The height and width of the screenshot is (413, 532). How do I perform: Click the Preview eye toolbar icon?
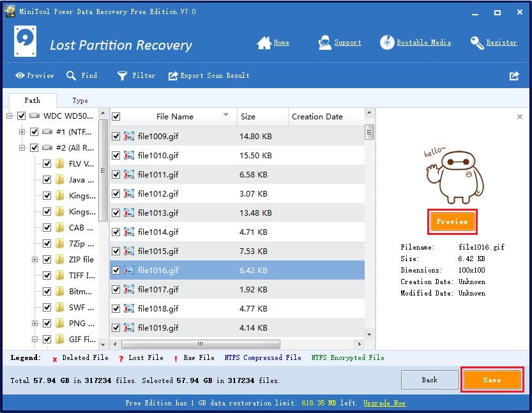(x=20, y=75)
